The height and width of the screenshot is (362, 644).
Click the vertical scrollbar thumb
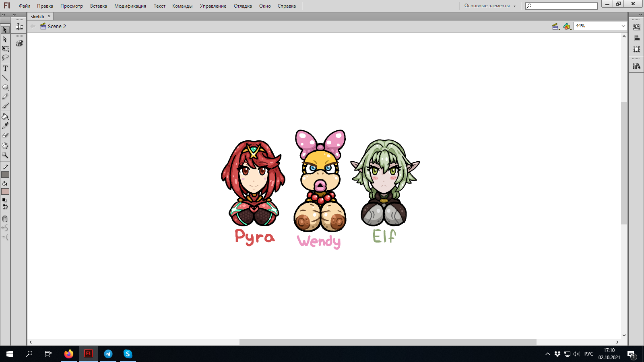pos(624,163)
